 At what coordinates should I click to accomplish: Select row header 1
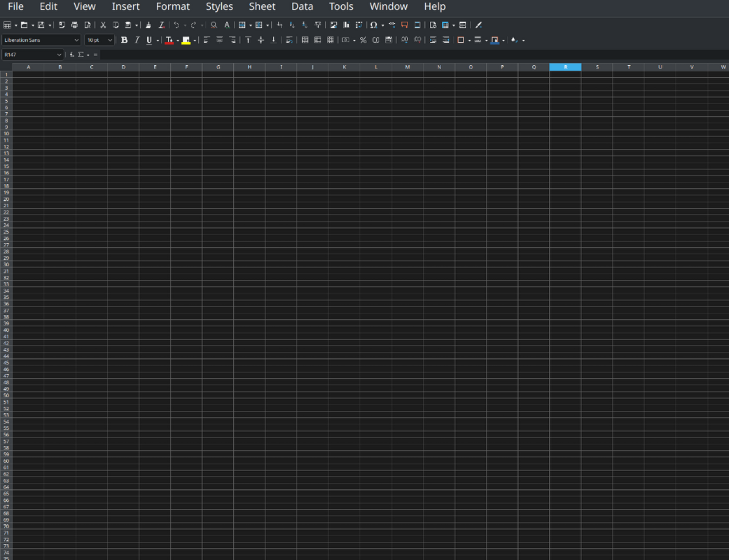click(x=6, y=74)
